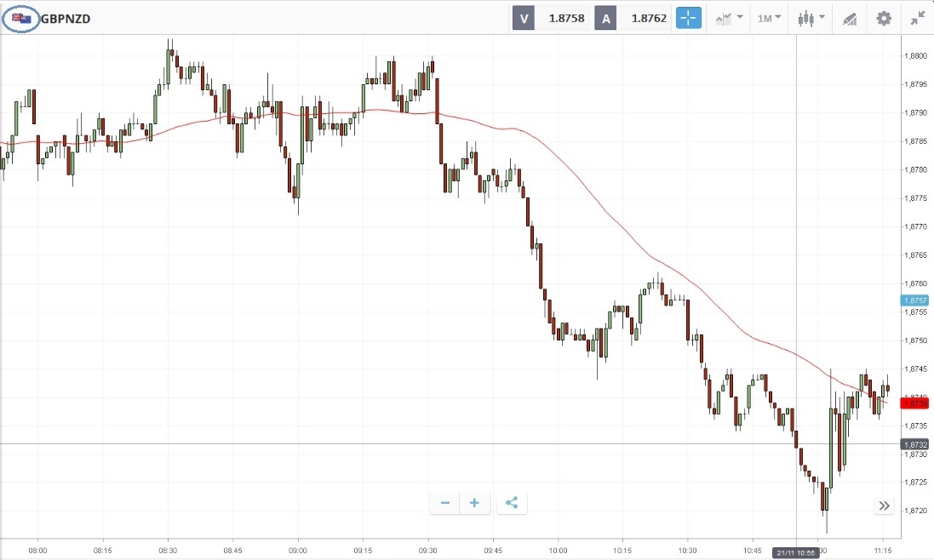Click the 21/11 10:55 time marker
This screenshot has height=560, width=934.
click(x=795, y=553)
